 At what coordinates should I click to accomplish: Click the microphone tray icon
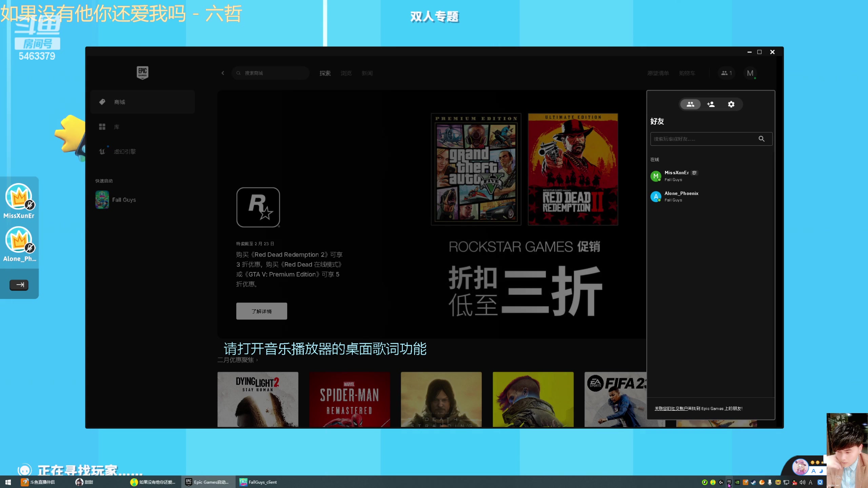tap(770, 482)
